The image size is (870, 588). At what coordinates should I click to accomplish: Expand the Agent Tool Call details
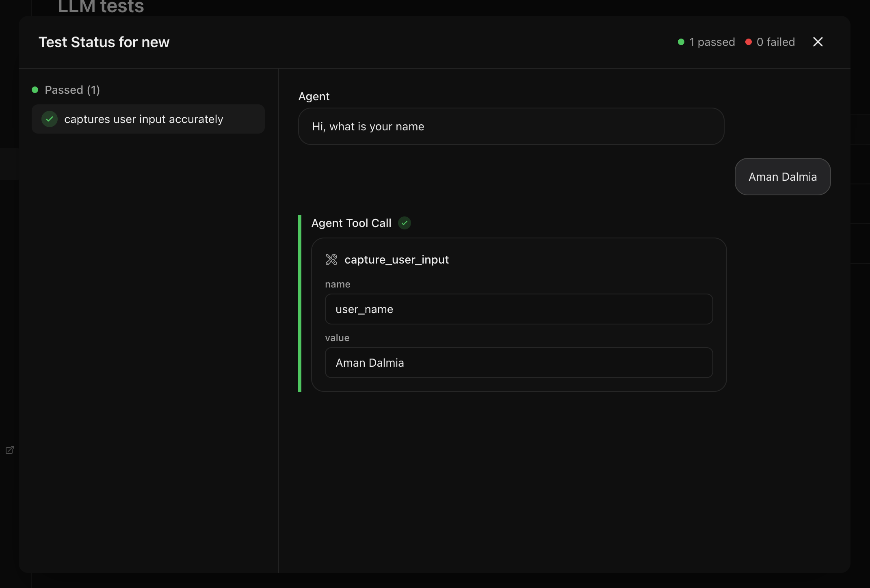[x=351, y=223]
